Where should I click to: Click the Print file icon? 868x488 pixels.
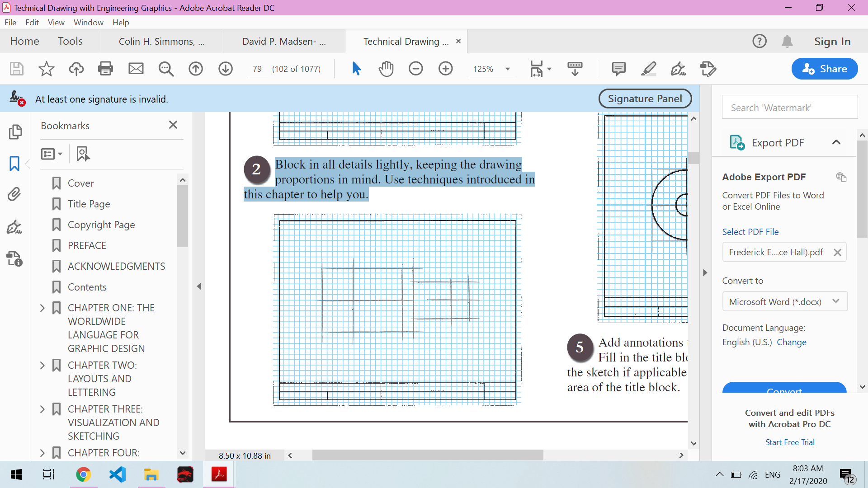pos(105,69)
